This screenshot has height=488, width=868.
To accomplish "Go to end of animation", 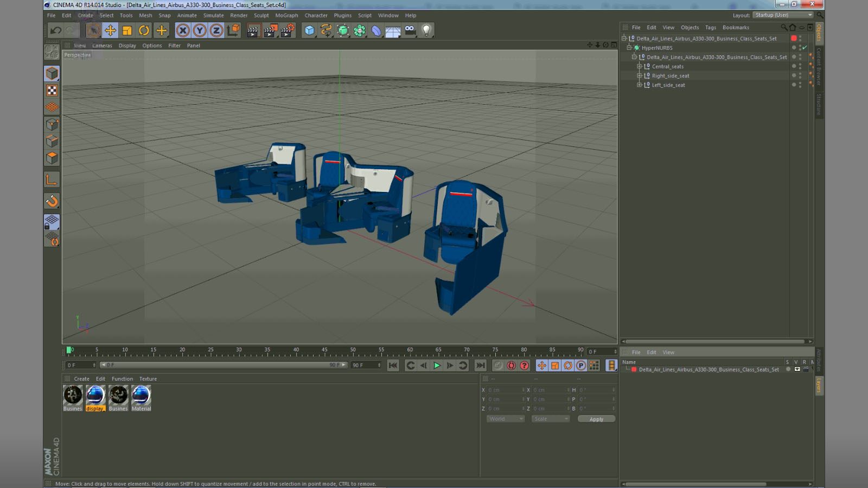I will 480,365.
